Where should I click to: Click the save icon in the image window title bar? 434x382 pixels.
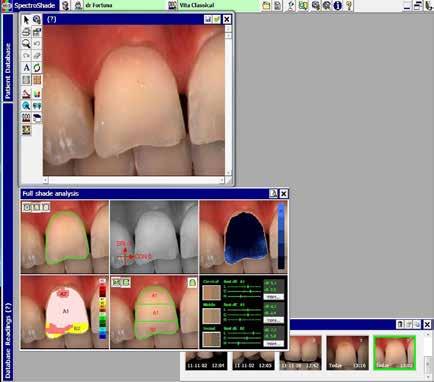click(x=208, y=19)
